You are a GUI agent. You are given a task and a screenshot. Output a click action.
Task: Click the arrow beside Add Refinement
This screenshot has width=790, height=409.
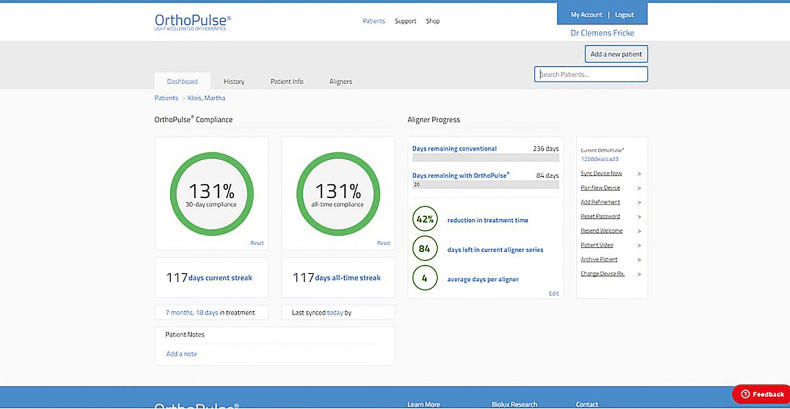(639, 202)
